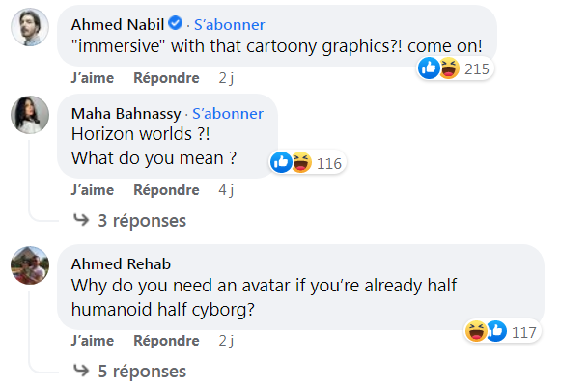Like Maha Bahnassy's comment with J'aime
588x387 pixels.
pyautogui.click(x=93, y=190)
